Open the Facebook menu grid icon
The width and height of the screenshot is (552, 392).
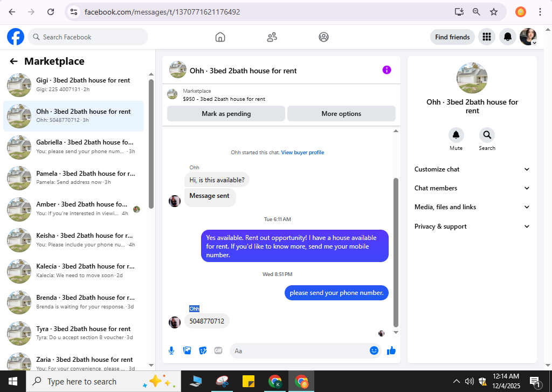point(487,37)
